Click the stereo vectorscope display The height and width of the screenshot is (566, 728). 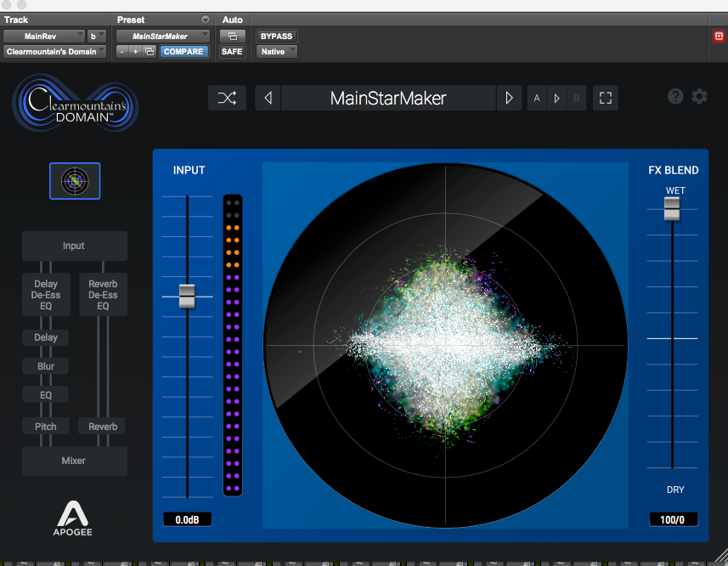click(445, 345)
